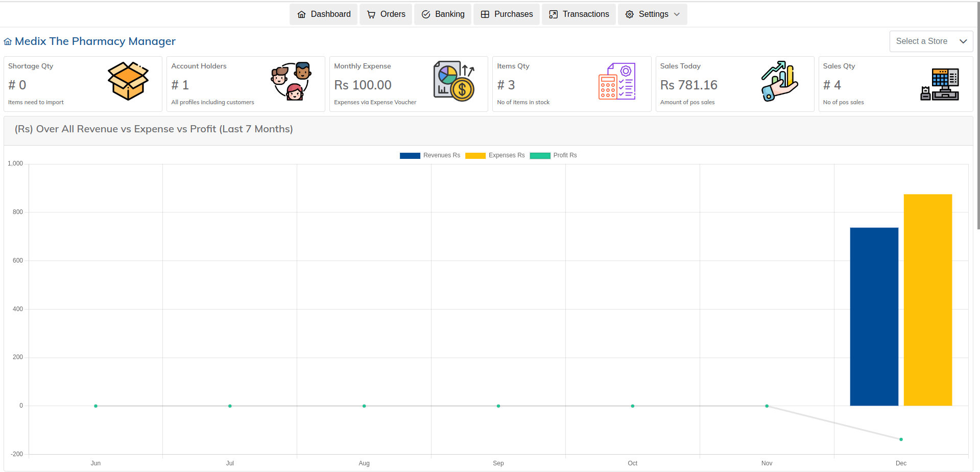
Task: Open the Purchases page
Action: pyautogui.click(x=507, y=14)
